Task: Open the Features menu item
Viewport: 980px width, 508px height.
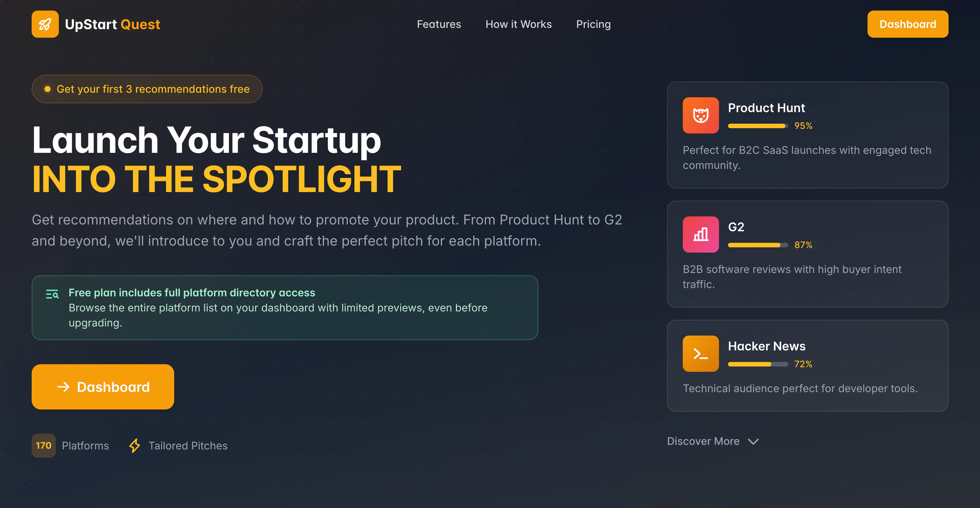Action: click(x=439, y=24)
